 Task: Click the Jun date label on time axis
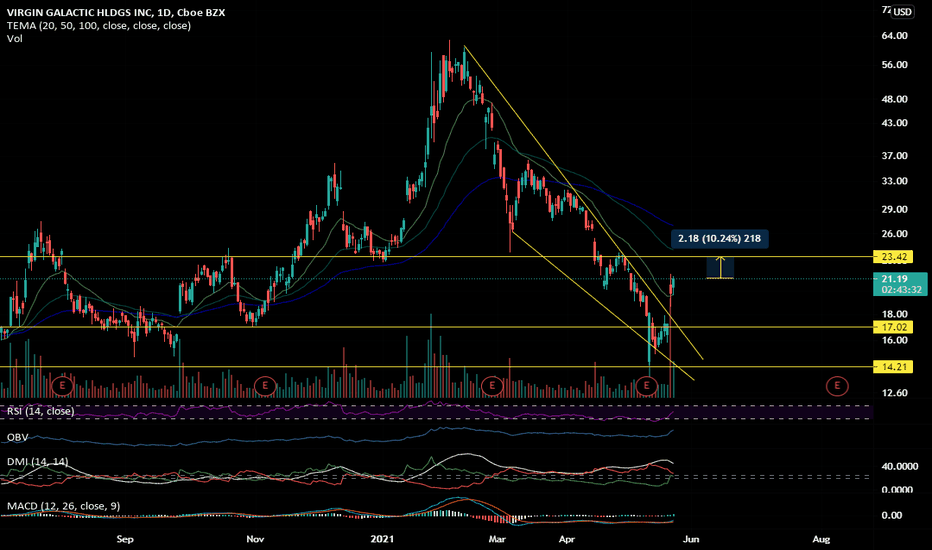(x=691, y=539)
